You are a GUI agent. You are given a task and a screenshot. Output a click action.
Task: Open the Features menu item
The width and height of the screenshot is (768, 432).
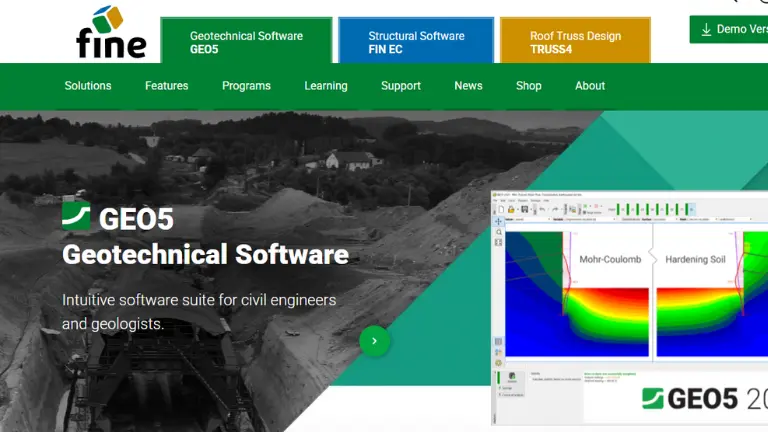pyautogui.click(x=166, y=86)
